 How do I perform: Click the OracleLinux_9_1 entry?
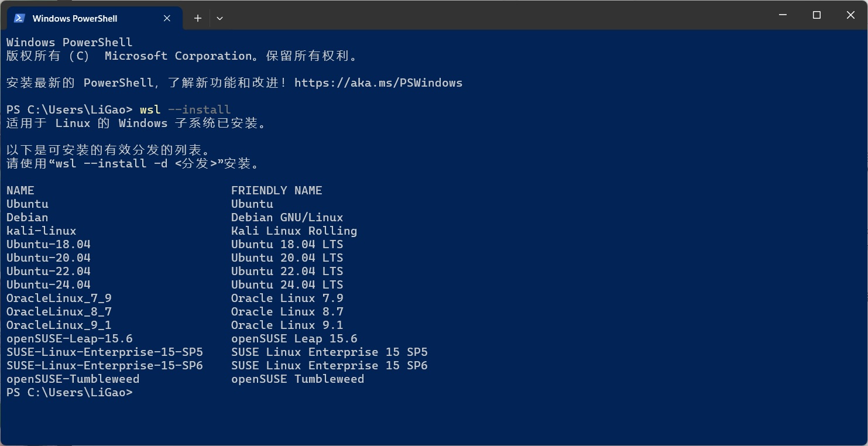[x=59, y=325]
